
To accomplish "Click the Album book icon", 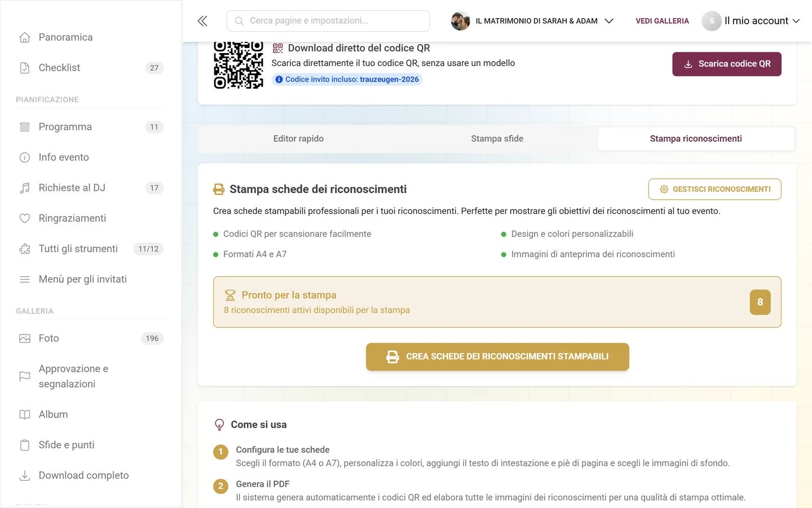I will coord(25,415).
